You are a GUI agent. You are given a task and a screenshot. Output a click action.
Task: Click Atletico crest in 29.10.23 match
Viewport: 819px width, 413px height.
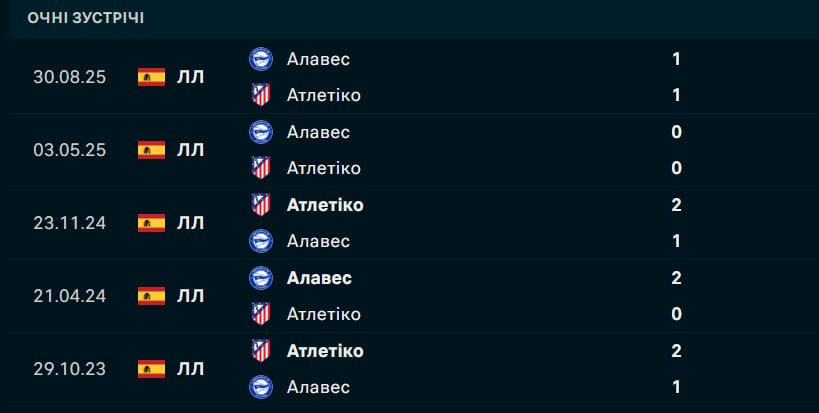(260, 351)
